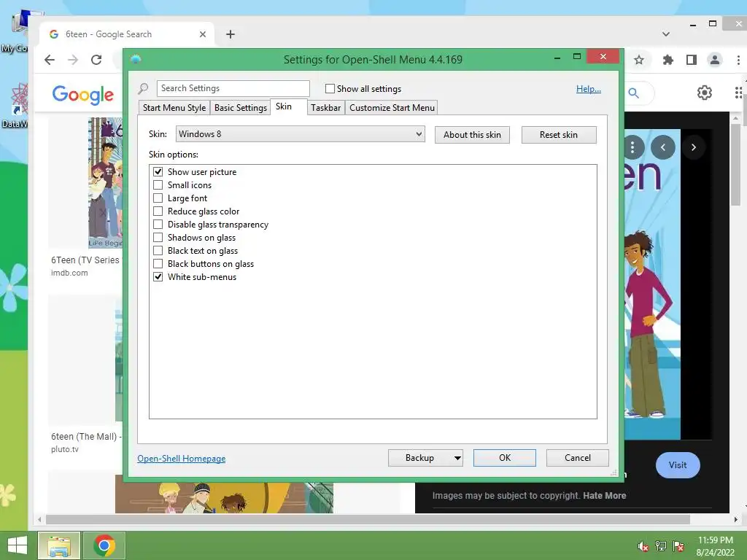Viewport: 747px width, 560px height.
Task: Open Chrome profile avatar
Action: tap(715, 60)
